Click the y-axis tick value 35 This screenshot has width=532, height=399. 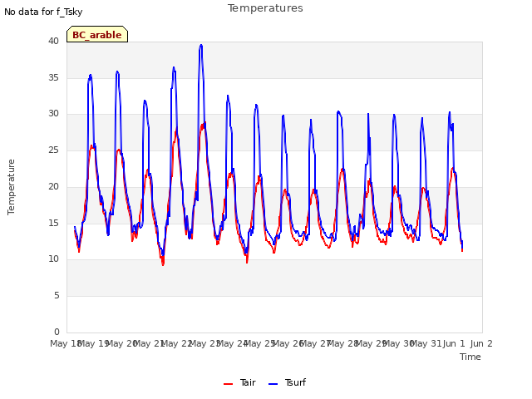coord(53,77)
